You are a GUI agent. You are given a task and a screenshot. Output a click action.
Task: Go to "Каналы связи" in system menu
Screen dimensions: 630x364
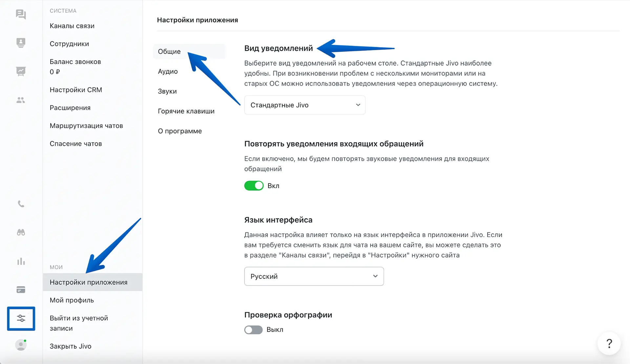(72, 26)
